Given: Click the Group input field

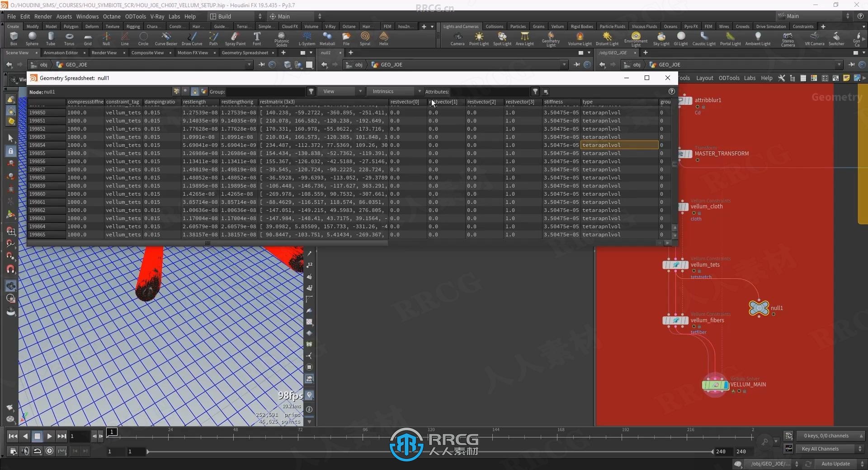Looking at the screenshot, I should pos(266,91).
